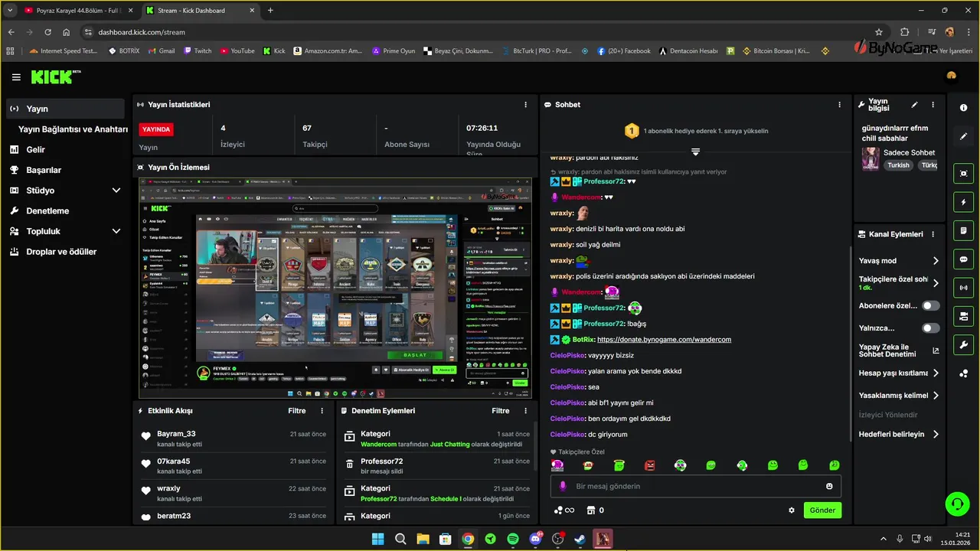Open Steam from the Windows taskbar

pyautogui.click(x=580, y=539)
